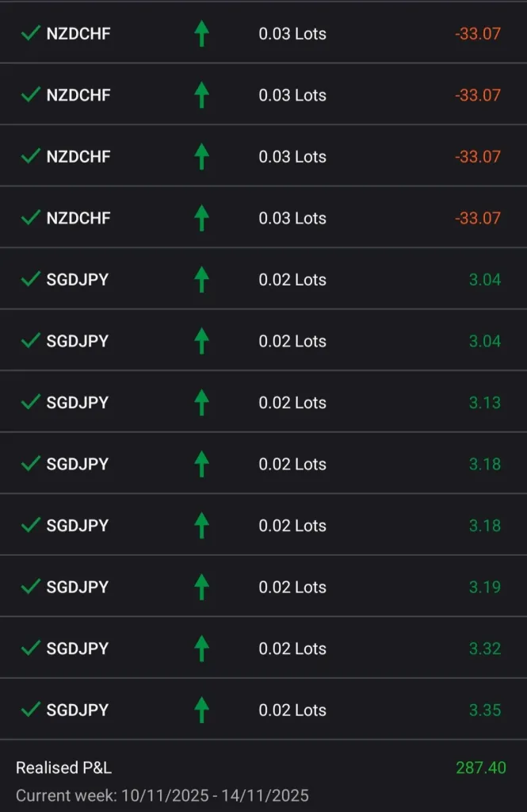Viewport: 527px width, 812px height.
Task: Select the 3.19 profit value
Action: (x=484, y=587)
